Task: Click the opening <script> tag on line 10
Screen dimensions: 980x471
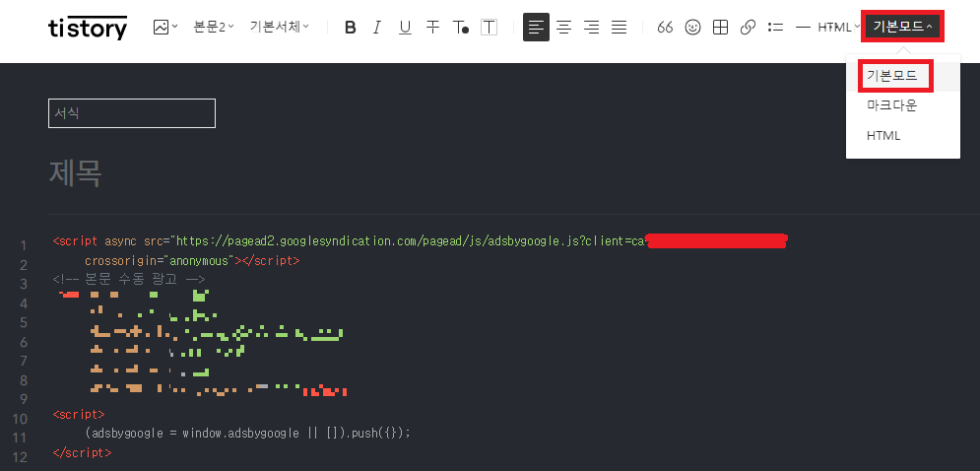Action: [79, 414]
